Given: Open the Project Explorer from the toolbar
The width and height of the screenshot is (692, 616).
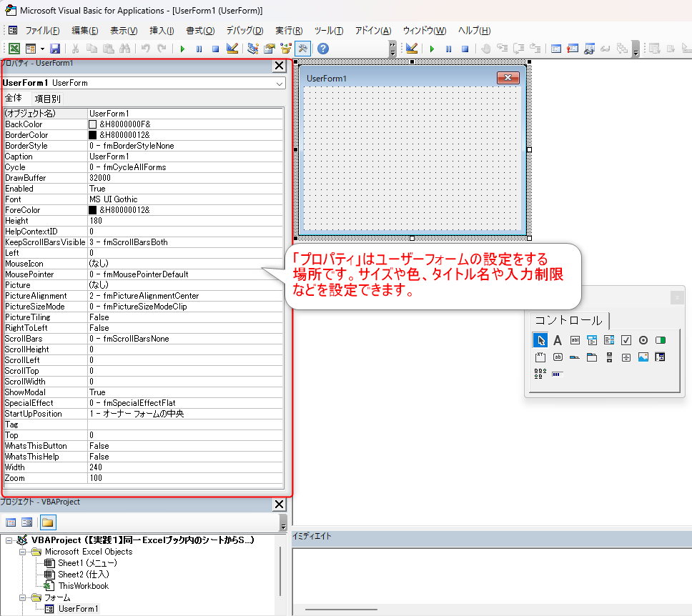Looking at the screenshot, I should (x=253, y=49).
